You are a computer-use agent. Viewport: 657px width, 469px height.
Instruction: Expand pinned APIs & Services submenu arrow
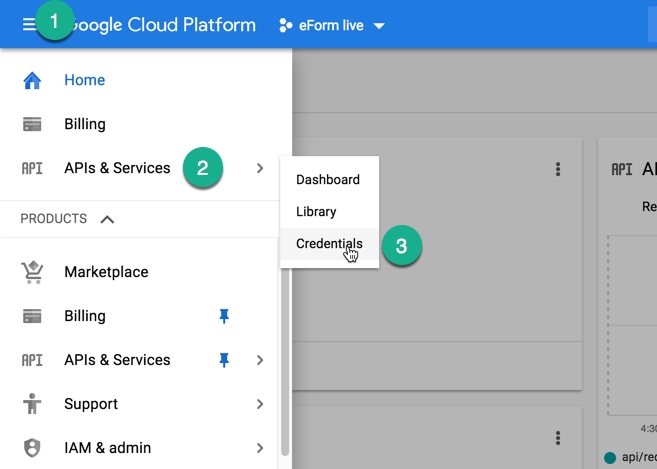pyautogui.click(x=260, y=360)
